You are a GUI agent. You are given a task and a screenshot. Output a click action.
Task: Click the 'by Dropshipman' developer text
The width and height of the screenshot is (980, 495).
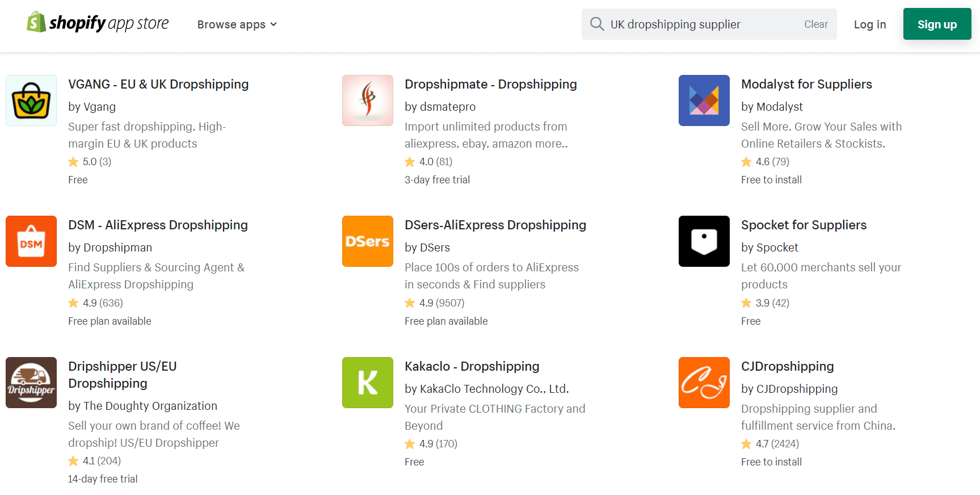coord(110,247)
